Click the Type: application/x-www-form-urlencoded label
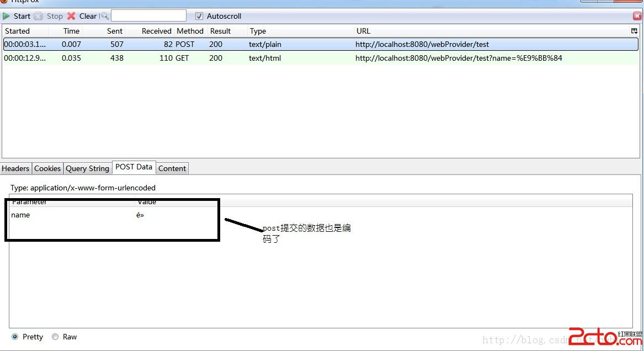This screenshot has width=644, height=351. tap(83, 188)
